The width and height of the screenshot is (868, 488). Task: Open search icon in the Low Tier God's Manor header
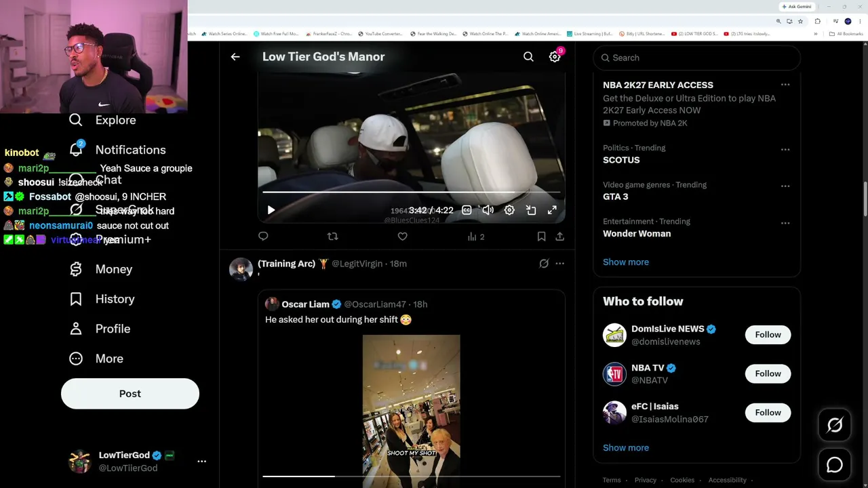[x=528, y=57]
